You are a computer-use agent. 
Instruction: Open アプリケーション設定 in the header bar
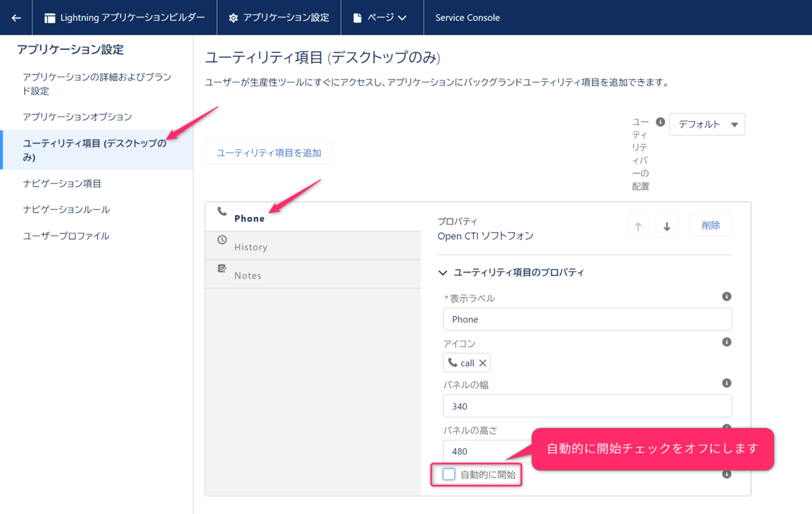[279, 18]
